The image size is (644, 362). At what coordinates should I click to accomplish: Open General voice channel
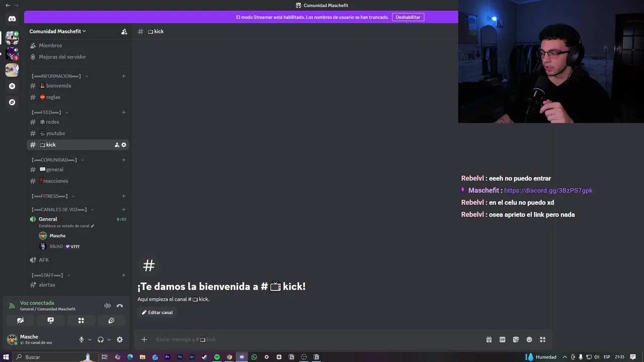click(x=77, y=219)
